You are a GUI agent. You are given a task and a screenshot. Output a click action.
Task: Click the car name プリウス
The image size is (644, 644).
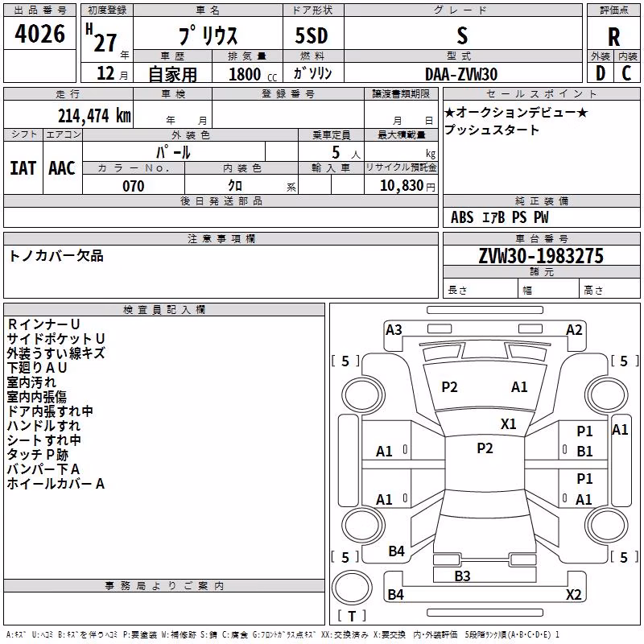coord(208,35)
